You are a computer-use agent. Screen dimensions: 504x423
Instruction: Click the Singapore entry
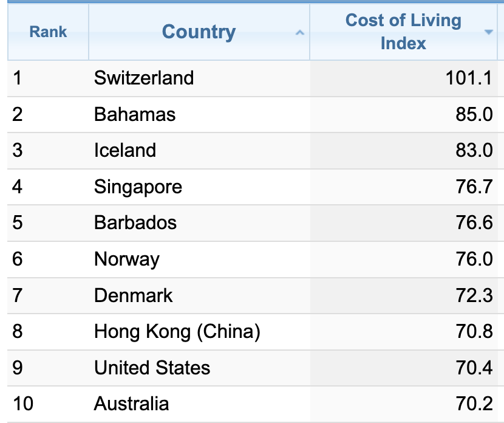pos(138,187)
